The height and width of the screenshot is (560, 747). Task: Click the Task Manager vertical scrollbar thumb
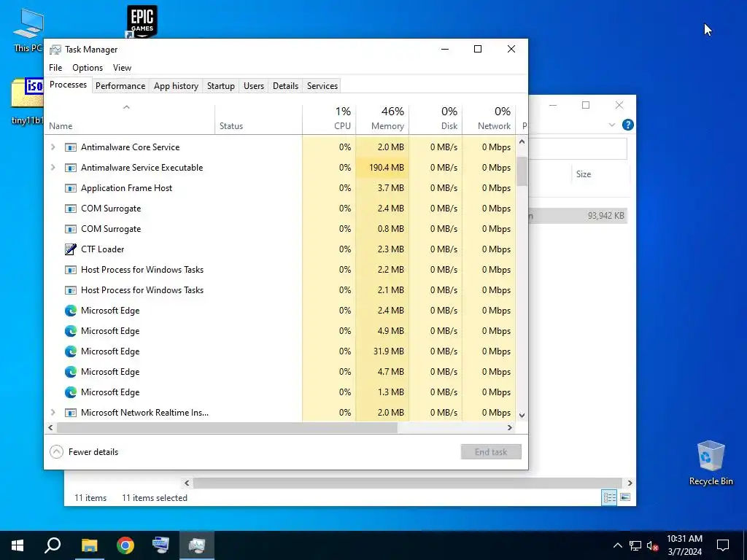click(522, 171)
